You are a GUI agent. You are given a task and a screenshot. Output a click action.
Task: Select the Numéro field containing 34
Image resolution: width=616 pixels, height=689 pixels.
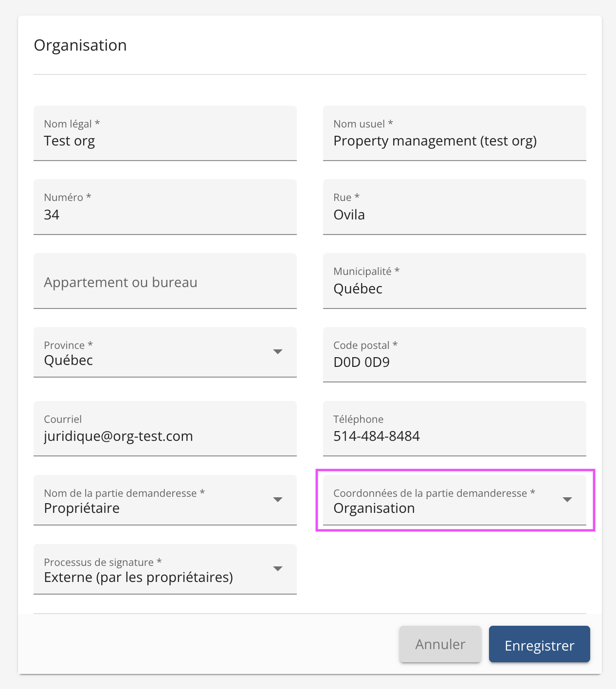pos(164,215)
